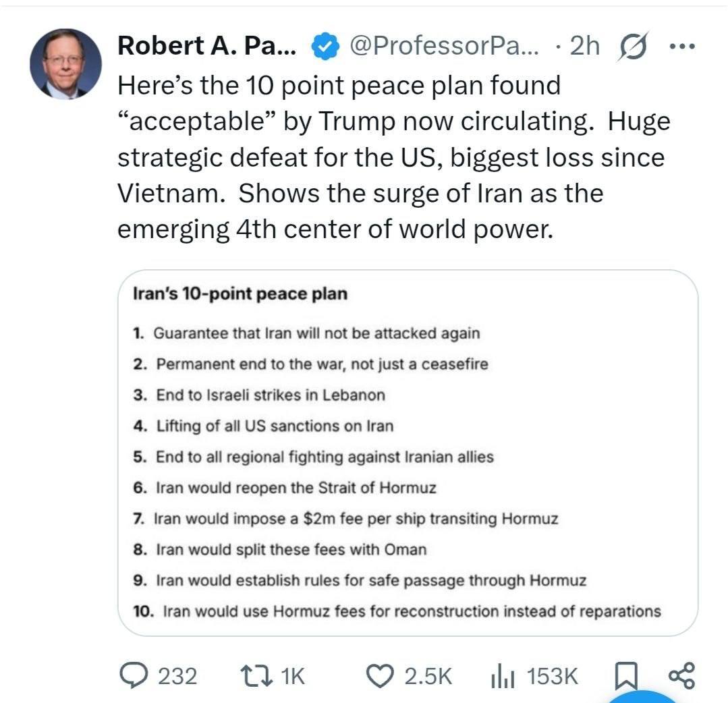The height and width of the screenshot is (703, 728).
Task: Click the 2.5K likes count
Action: (x=428, y=676)
